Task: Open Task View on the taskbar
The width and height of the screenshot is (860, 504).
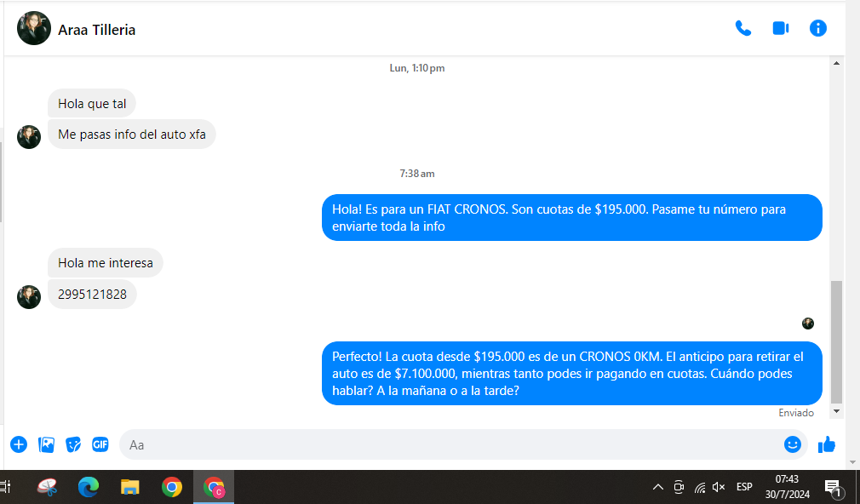Action: [5, 487]
